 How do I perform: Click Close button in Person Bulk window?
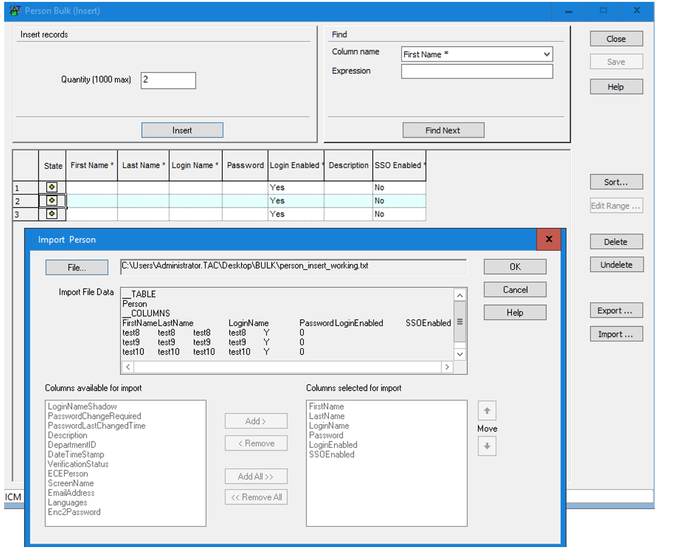pos(616,39)
